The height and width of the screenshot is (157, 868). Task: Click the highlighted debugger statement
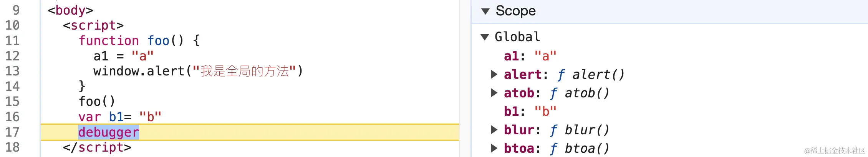point(108,132)
